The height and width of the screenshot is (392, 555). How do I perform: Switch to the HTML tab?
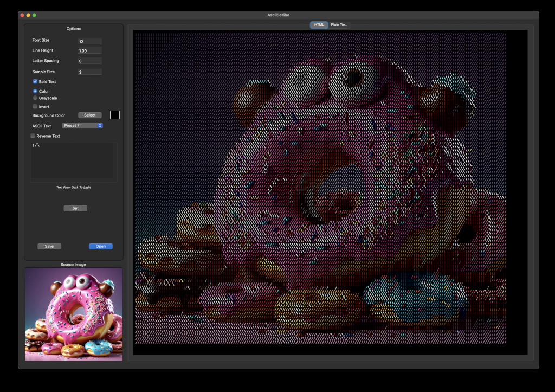tap(319, 25)
